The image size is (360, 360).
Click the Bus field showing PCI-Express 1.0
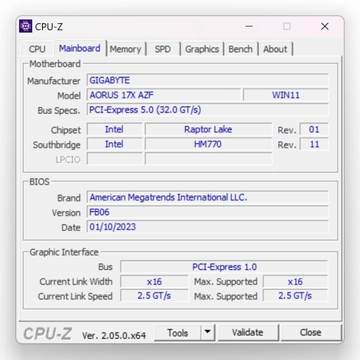tap(224, 267)
